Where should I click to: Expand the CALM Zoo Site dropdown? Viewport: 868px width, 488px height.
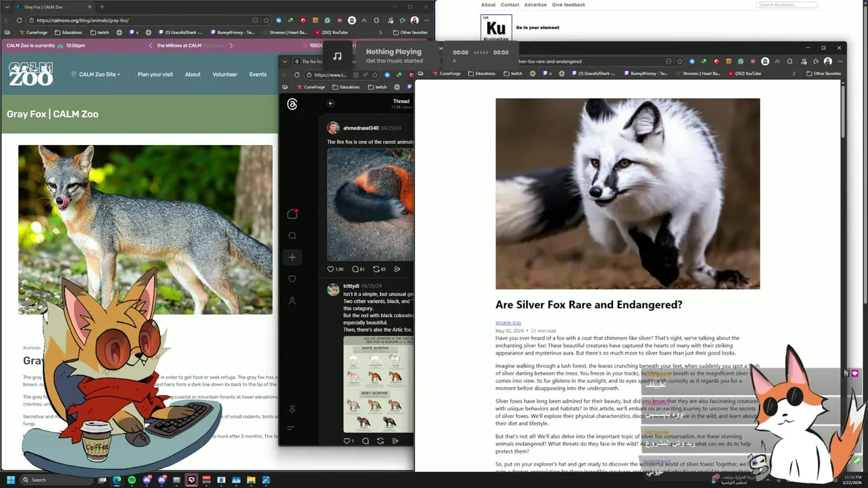coord(96,75)
